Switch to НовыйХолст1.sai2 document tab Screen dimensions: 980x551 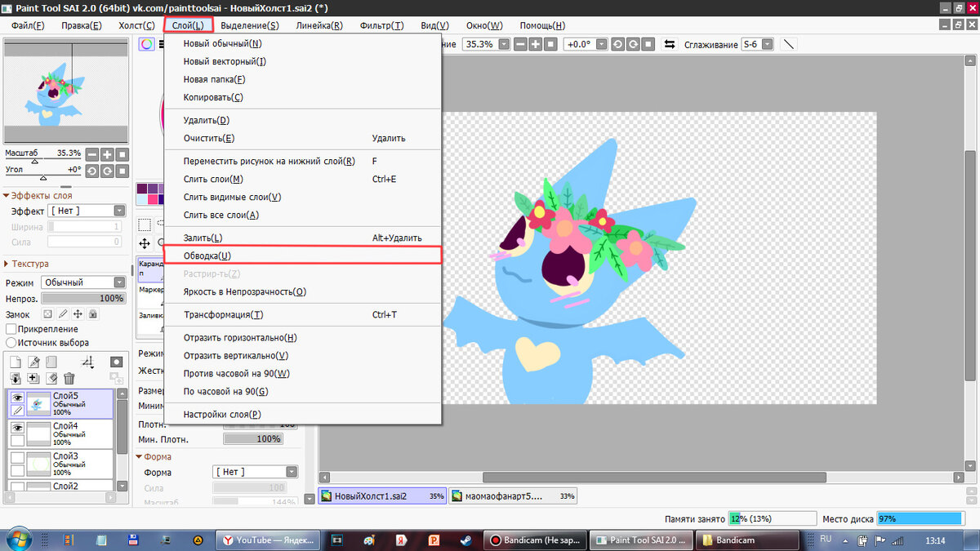tap(382, 495)
